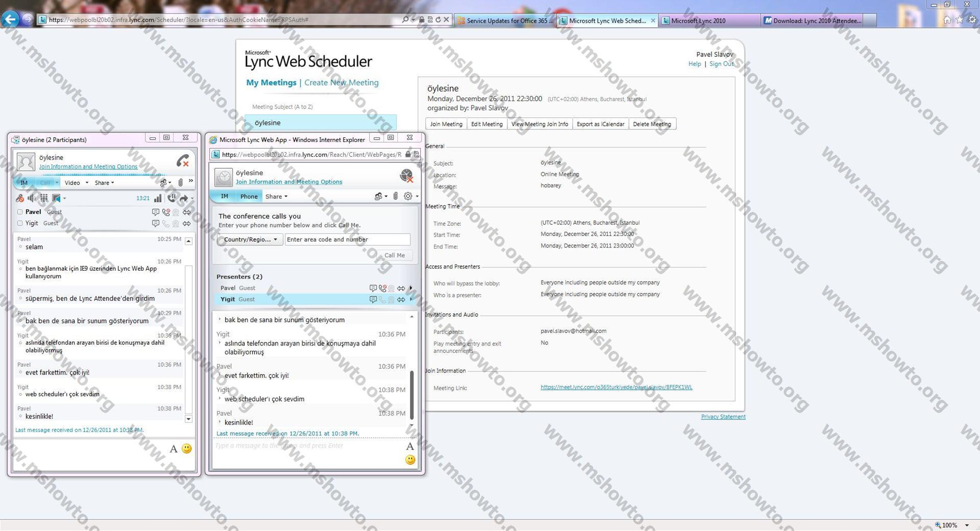The image size is (980, 531).
Task: Mute microphone in Lync conversation window
Action: click(x=20, y=199)
